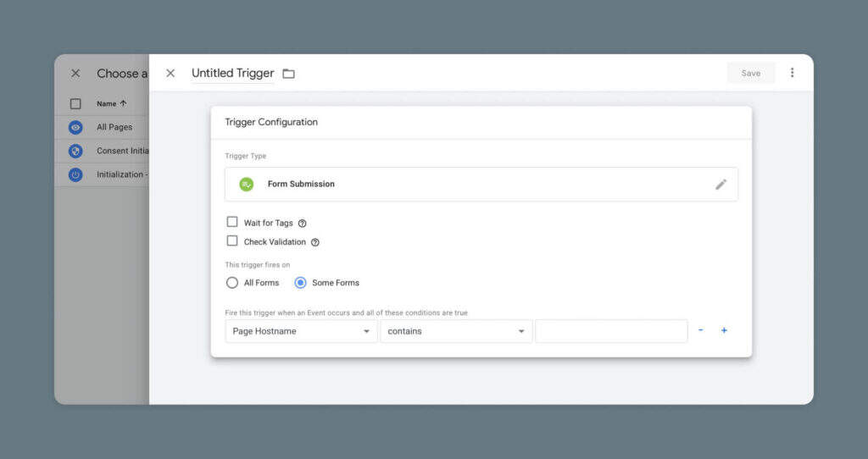The height and width of the screenshot is (459, 868).
Task: Click the condition value text field
Action: click(611, 331)
